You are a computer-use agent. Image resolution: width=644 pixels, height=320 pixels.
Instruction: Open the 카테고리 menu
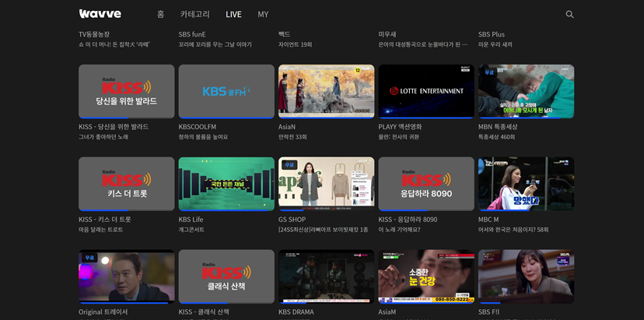pos(194,14)
